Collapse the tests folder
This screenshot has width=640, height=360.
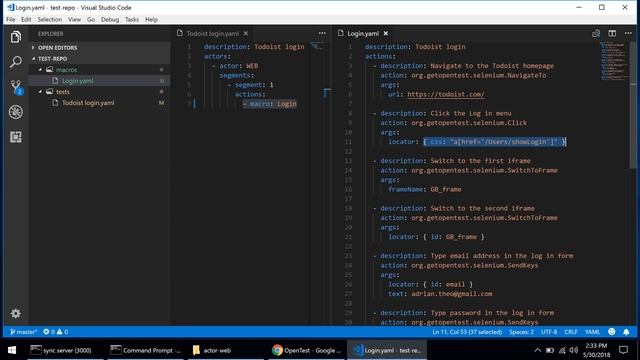point(100,92)
